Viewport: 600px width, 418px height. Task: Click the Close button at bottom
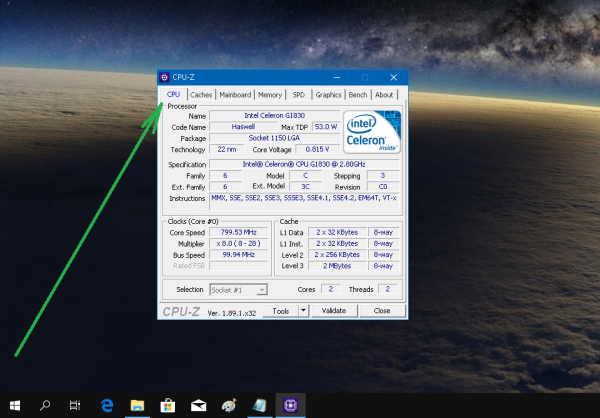click(x=382, y=311)
